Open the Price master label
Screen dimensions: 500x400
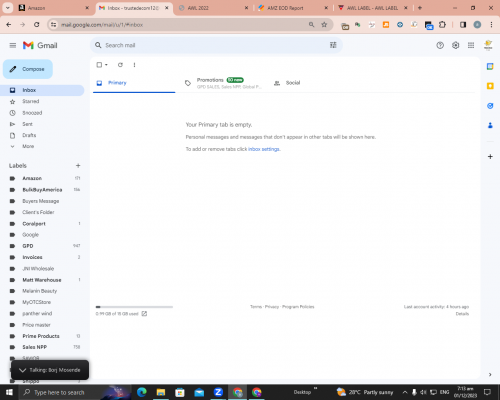(42, 325)
